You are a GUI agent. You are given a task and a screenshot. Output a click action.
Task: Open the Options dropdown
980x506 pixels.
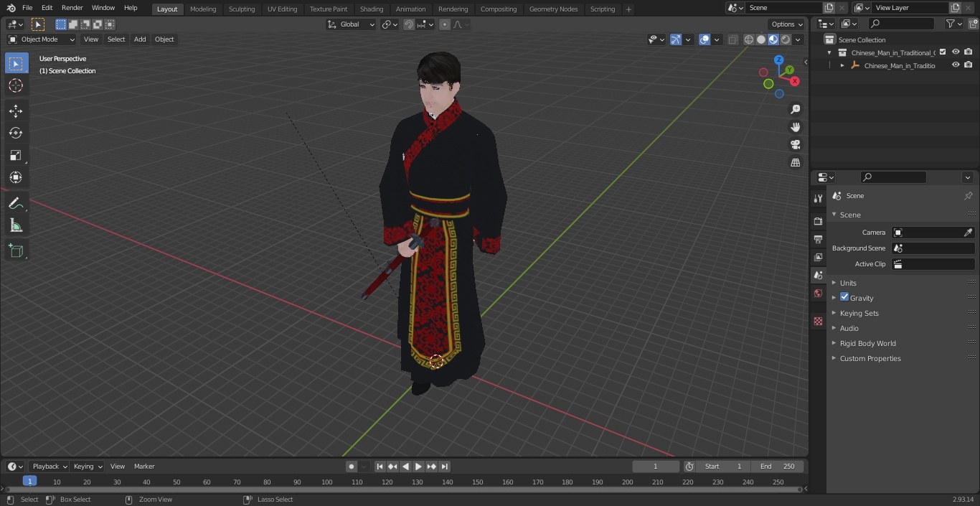tap(787, 24)
